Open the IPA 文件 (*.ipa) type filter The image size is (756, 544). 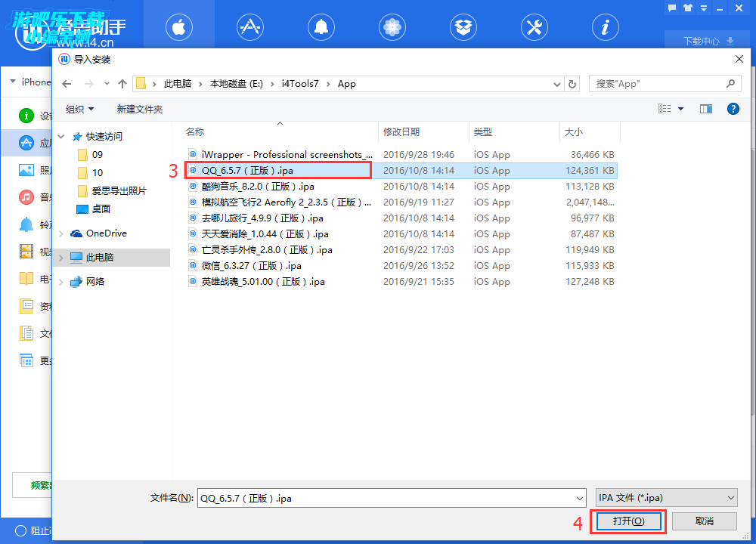point(667,498)
